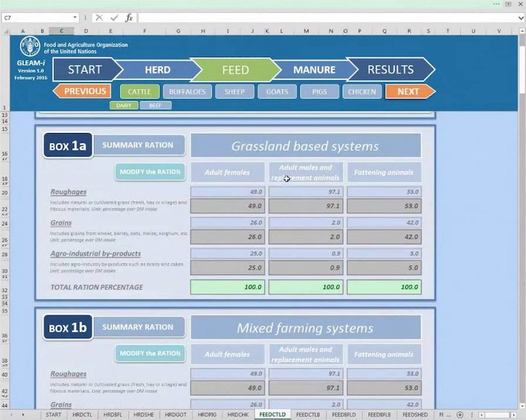Click the cancel entry X icon
Image resolution: width=526 pixels, height=420 pixels.
100,18
